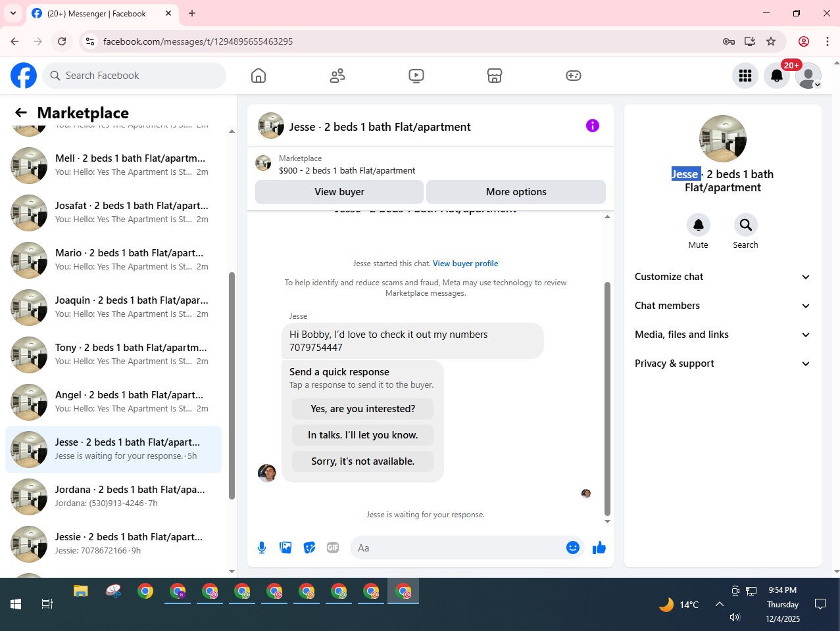
Task: Go back using the Marketplace back arrow
Action: 21,112
